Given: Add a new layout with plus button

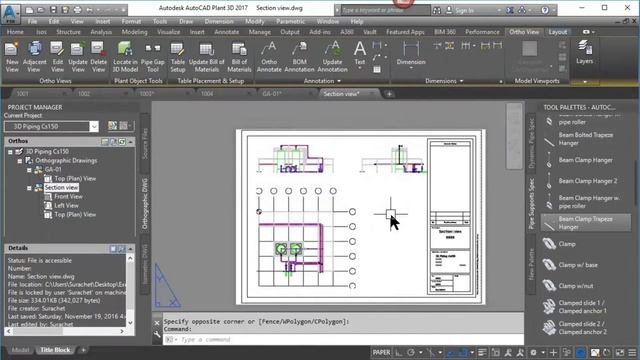Looking at the screenshot, I should click(x=83, y=350).
